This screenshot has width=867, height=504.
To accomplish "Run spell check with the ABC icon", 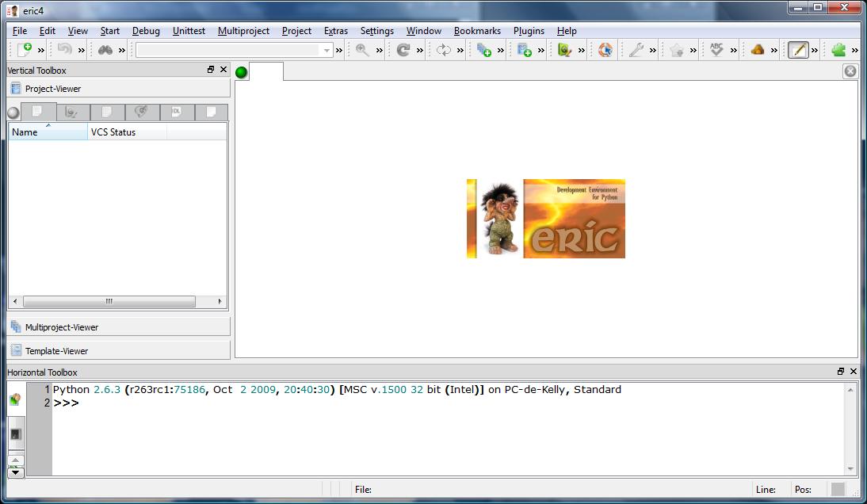I will 716,50.
